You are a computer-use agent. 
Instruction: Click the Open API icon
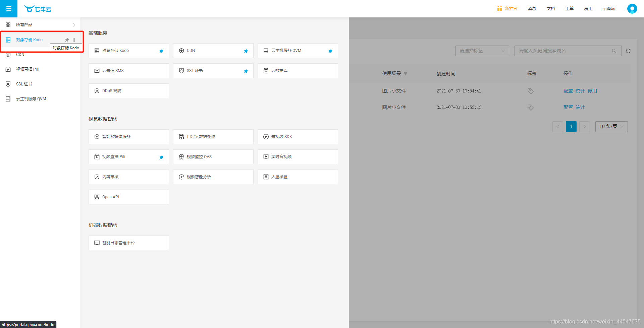tap(97, 197)
